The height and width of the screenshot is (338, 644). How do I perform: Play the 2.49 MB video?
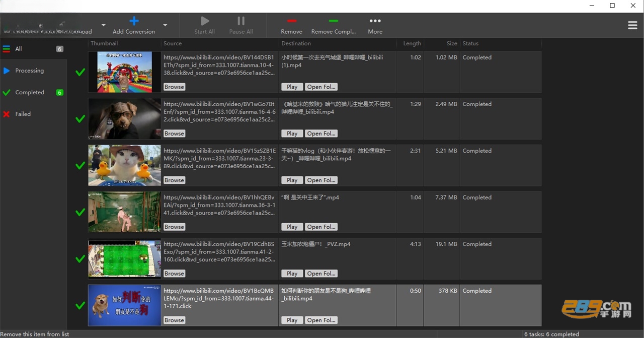(x=292, y=133)
